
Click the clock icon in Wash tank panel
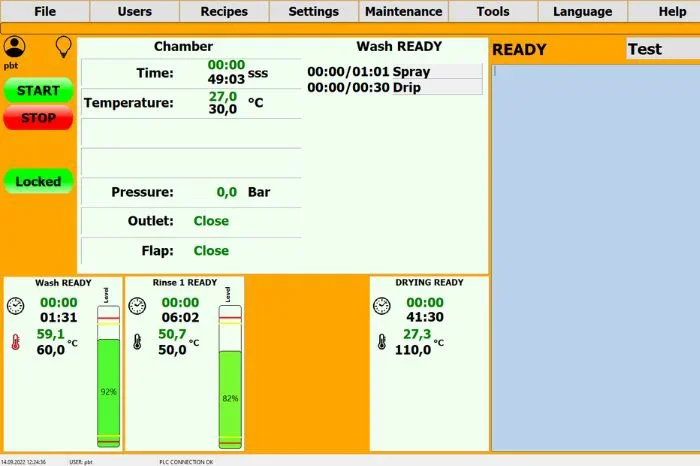16,306
